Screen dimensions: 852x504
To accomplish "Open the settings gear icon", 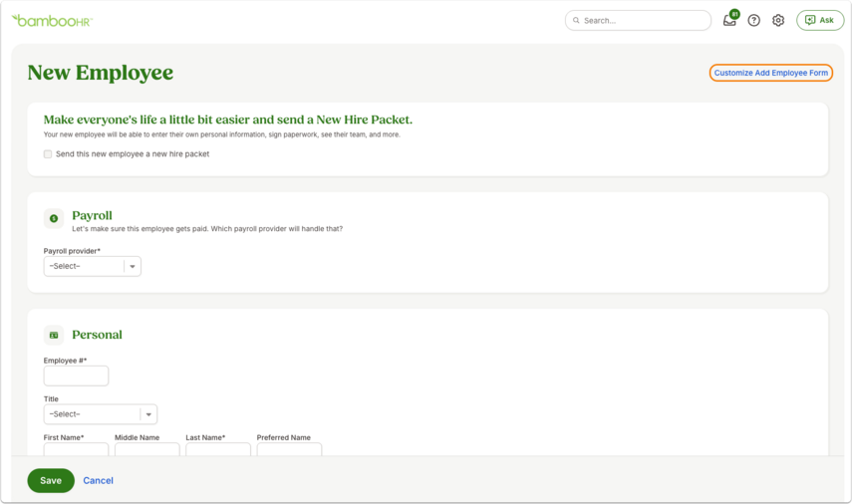I will click(778, 21).
